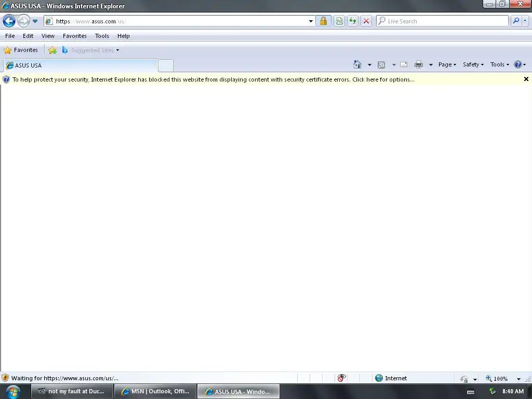Click Protected Mode status icon
Screen dimensions: 532x399
tap(464, 379)
